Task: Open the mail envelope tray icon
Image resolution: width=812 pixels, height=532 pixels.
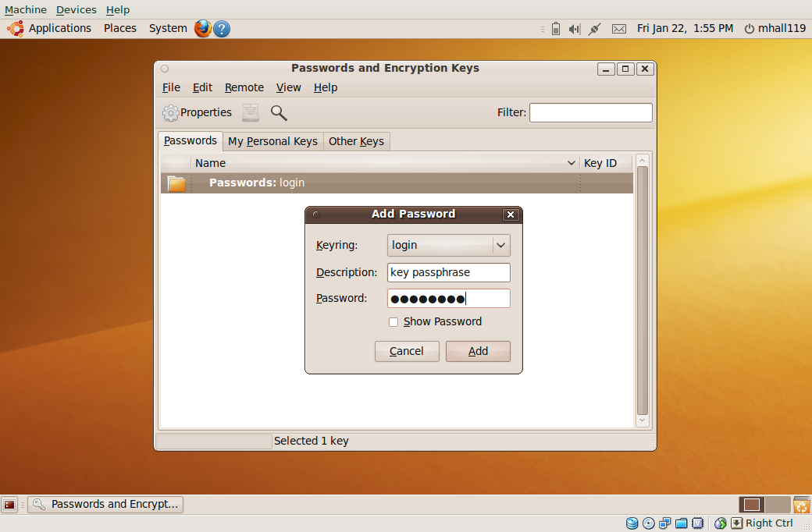Action: pyautogui.click(x=619, y=28)
